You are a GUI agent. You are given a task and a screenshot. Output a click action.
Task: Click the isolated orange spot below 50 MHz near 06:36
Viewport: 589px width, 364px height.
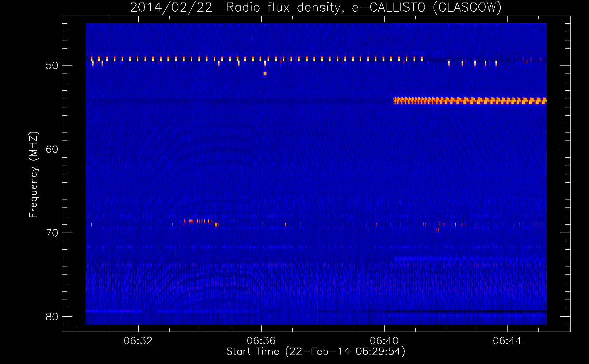click(265, 74)
